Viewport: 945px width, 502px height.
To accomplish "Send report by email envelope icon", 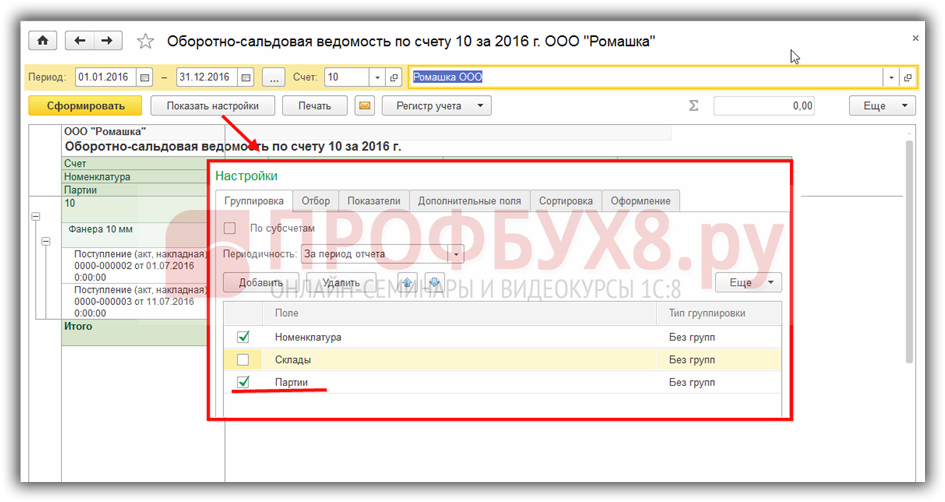I will tap(365, 106).
